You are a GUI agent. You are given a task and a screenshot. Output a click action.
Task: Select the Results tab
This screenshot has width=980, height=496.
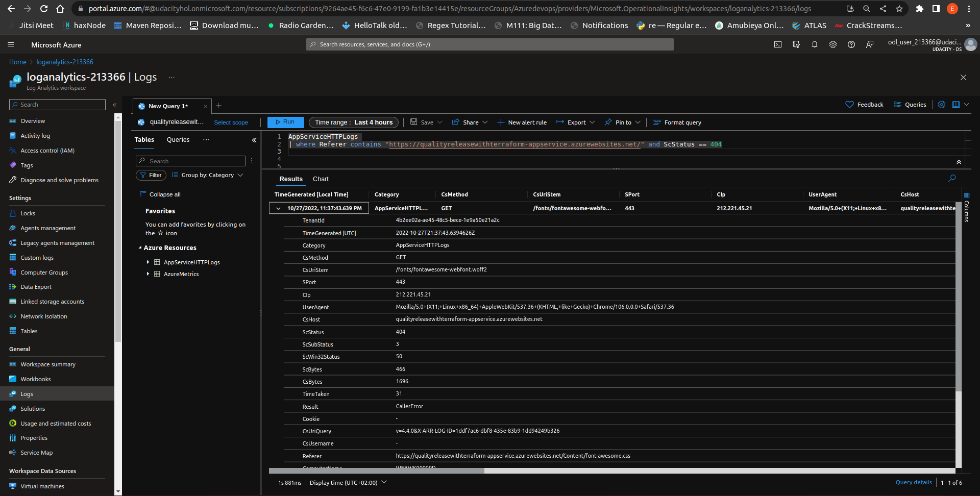pyautogui.click(x=291, y=179)
